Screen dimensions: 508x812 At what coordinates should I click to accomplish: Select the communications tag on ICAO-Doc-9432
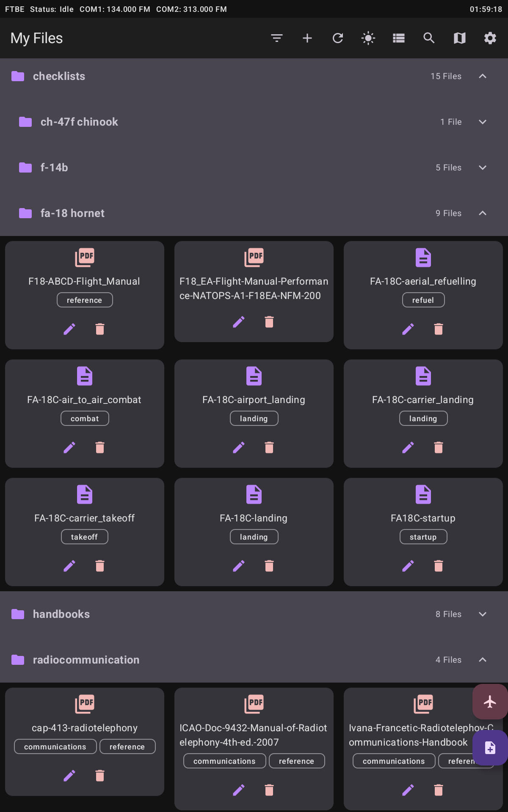click(224, 761)
